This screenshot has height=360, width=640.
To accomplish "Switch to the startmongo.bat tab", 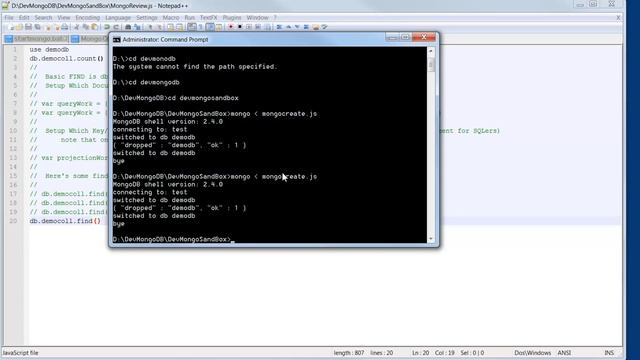I will click(x=37, y=39).
